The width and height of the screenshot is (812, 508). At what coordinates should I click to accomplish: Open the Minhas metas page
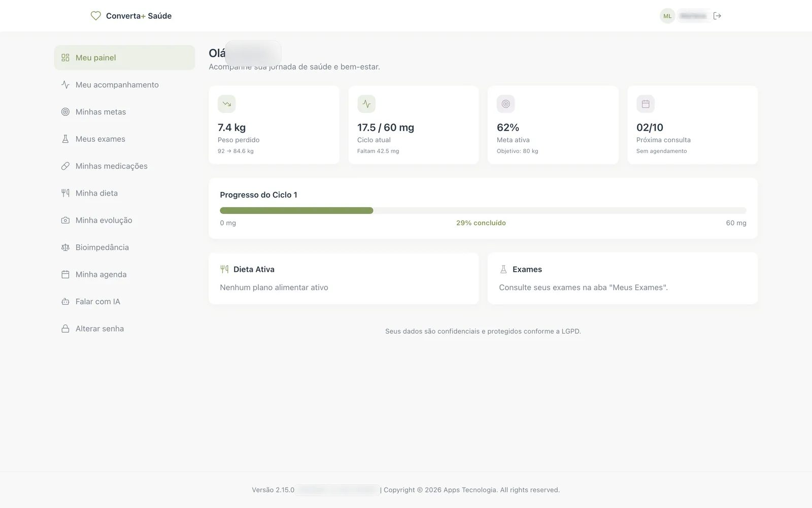click(x=125, y=112)
